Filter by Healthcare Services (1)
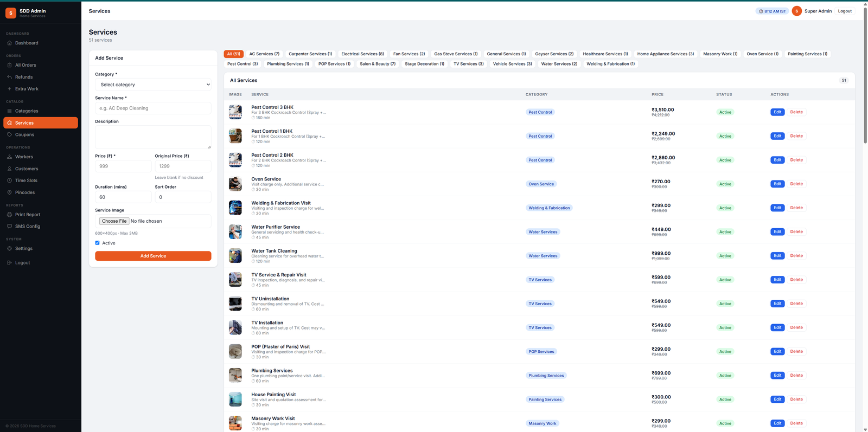 click(605, 54)
